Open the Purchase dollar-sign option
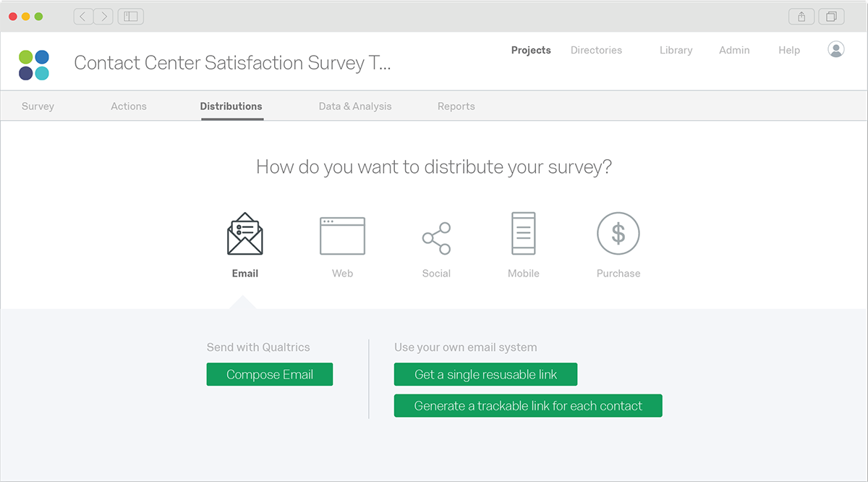 pyautogui.click(x=618, y=234)
